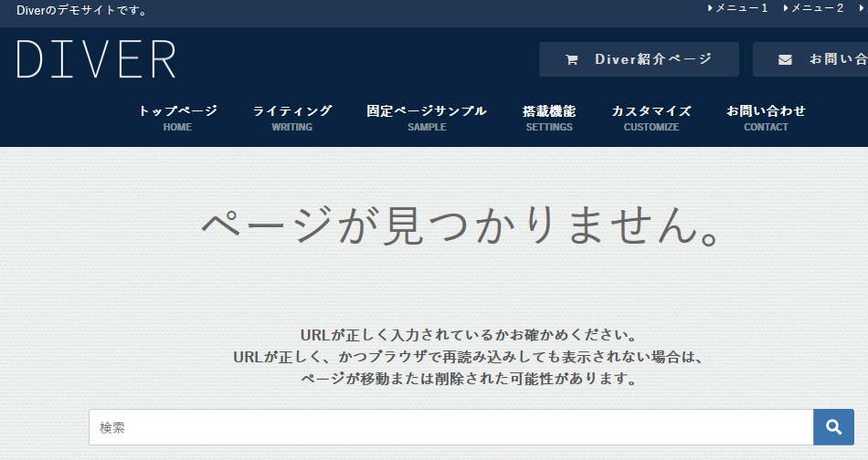The height and width of the screenshot is (460, 868).
Task: Click the arrow before メニュー１
Action: [x=710, y=8]
